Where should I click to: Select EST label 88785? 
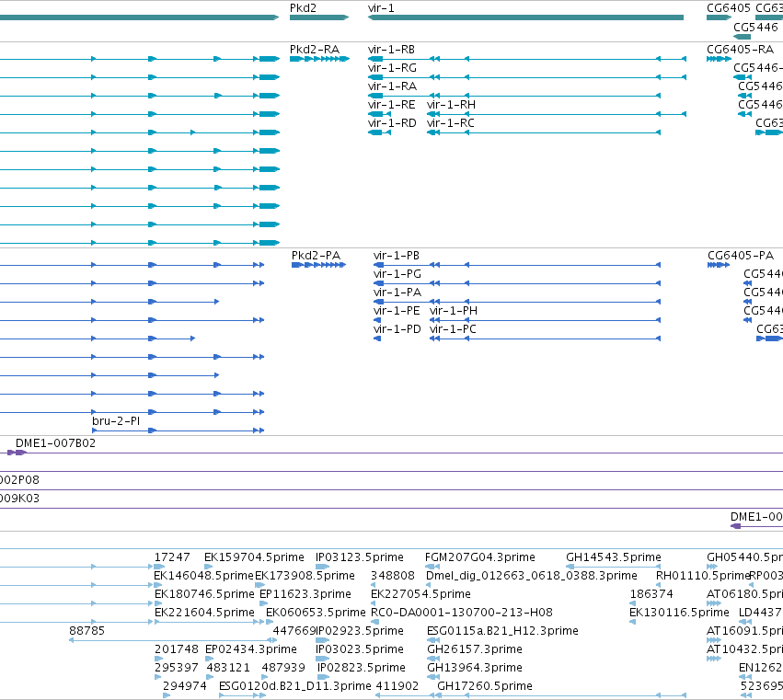click(x=86, y=631)
